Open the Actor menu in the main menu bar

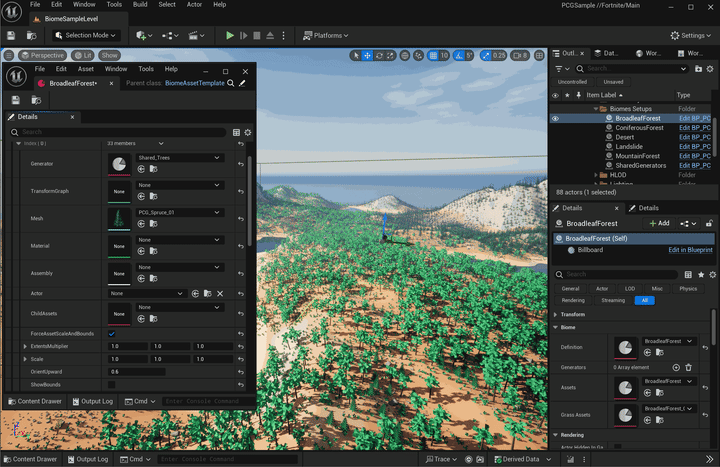point(194,5)
